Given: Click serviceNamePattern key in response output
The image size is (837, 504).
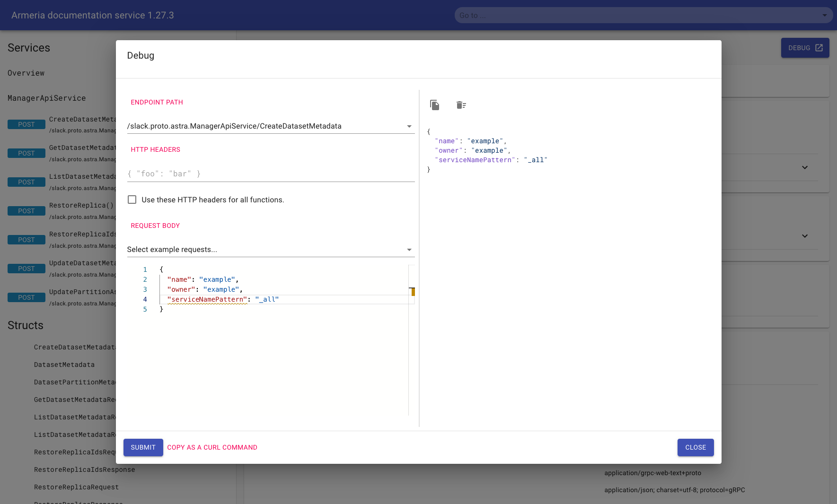Looking at the screenshot, I should coord(475,160).
